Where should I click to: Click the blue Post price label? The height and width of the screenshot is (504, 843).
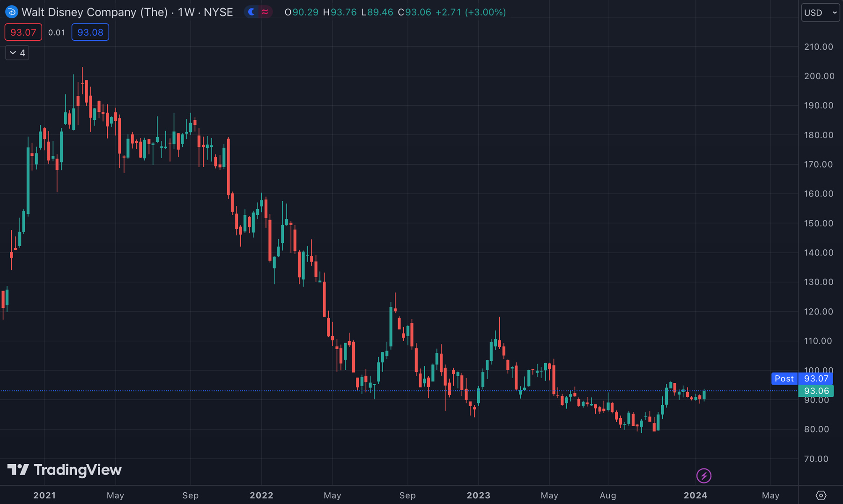(x=784, y=379)
